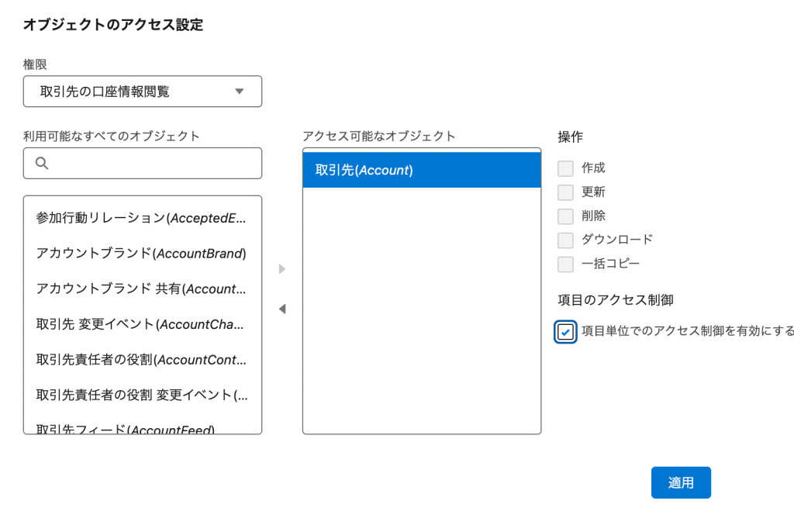794x532 pixels.
Task: Select 取引先(Account) in accessible objects
Action: pos(422,171)
